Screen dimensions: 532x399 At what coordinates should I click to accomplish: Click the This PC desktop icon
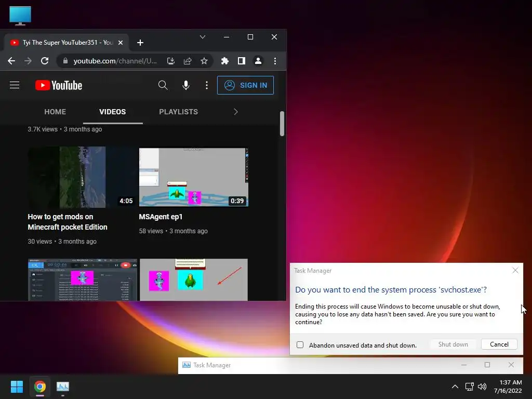click(x=20, y=16)
